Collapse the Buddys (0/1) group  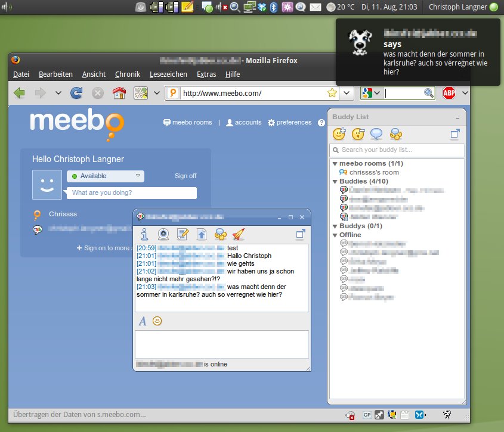click(x=335, y=226)
